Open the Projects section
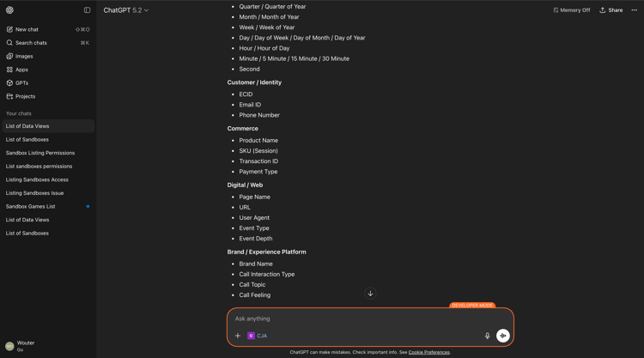This screenshot has height=358, width=644. pyautogui.click(x=48, y=96)
